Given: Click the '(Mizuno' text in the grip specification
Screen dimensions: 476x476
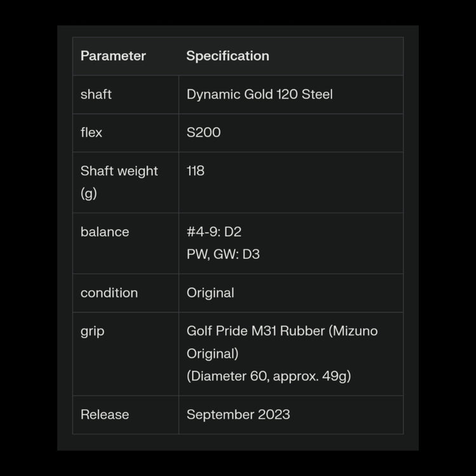Looking at the screenshot, I should click(x=353, y=331).
